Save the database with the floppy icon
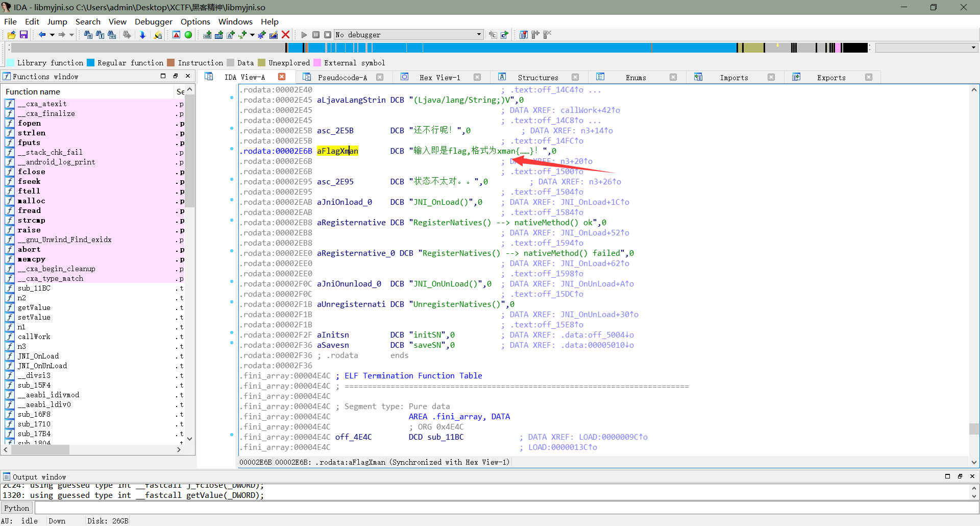 (x=23, y=35)
